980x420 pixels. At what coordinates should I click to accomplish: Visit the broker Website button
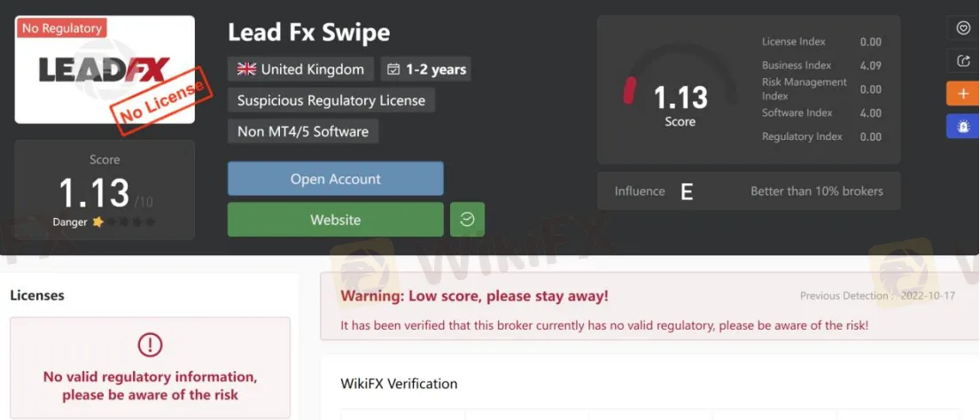point(336,220)
